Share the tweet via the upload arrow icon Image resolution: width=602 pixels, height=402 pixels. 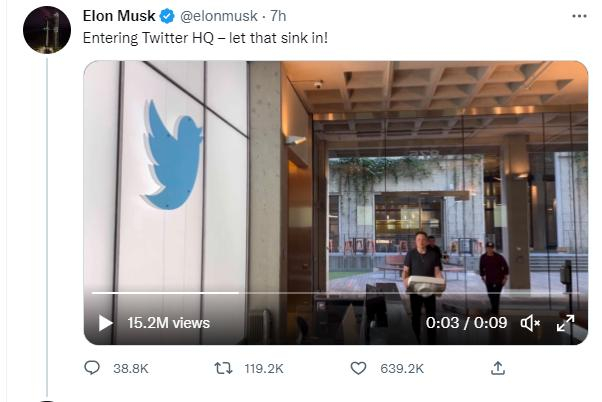coord(497,369)
